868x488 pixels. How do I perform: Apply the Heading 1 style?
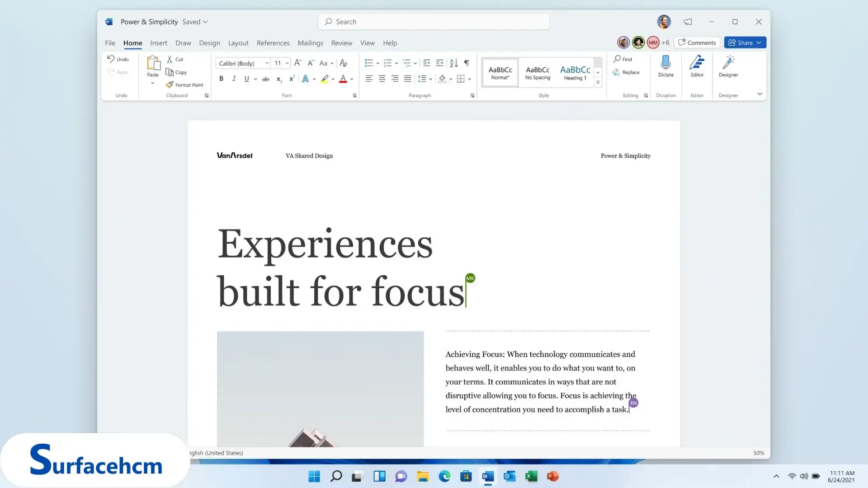pyautogui.click(x=575, y=72)
